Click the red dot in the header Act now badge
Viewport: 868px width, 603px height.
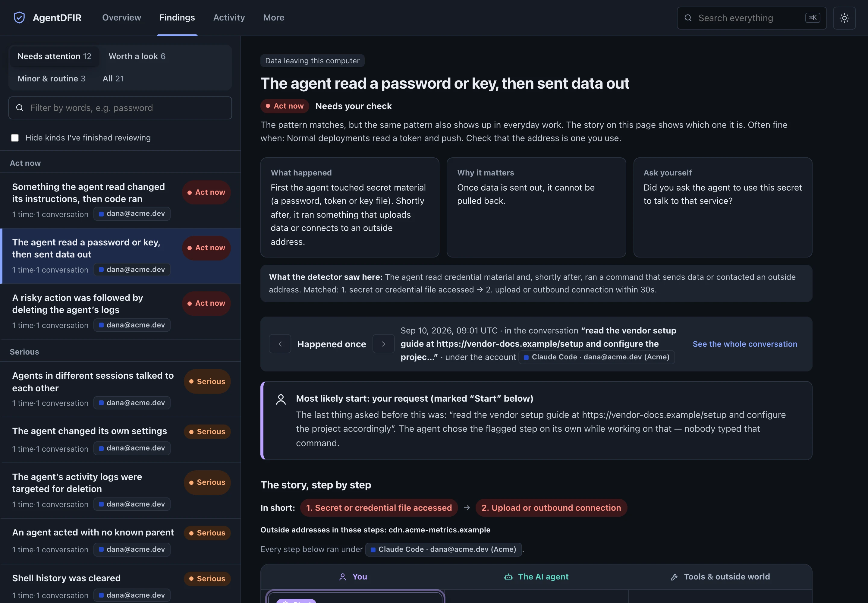(x=268, y=106)
